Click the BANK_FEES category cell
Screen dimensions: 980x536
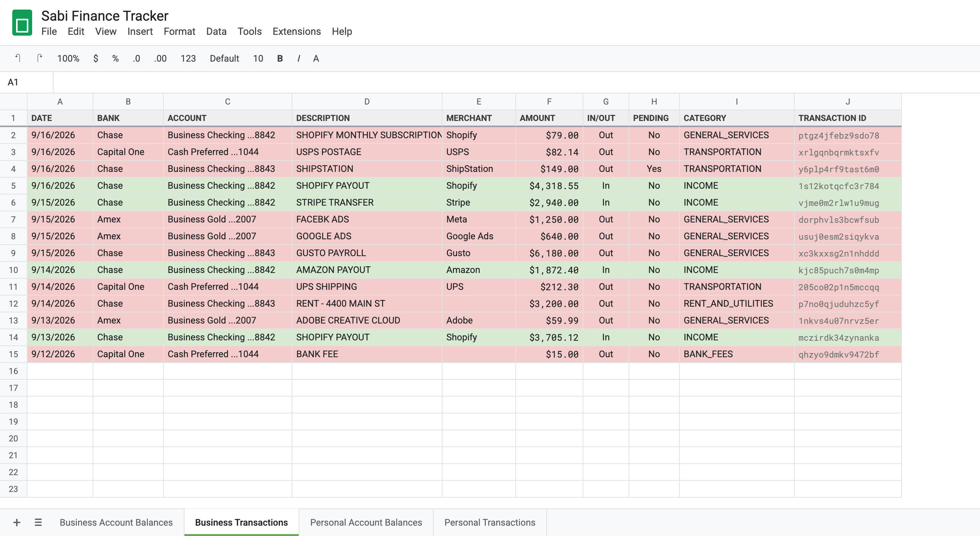[737, 354]
